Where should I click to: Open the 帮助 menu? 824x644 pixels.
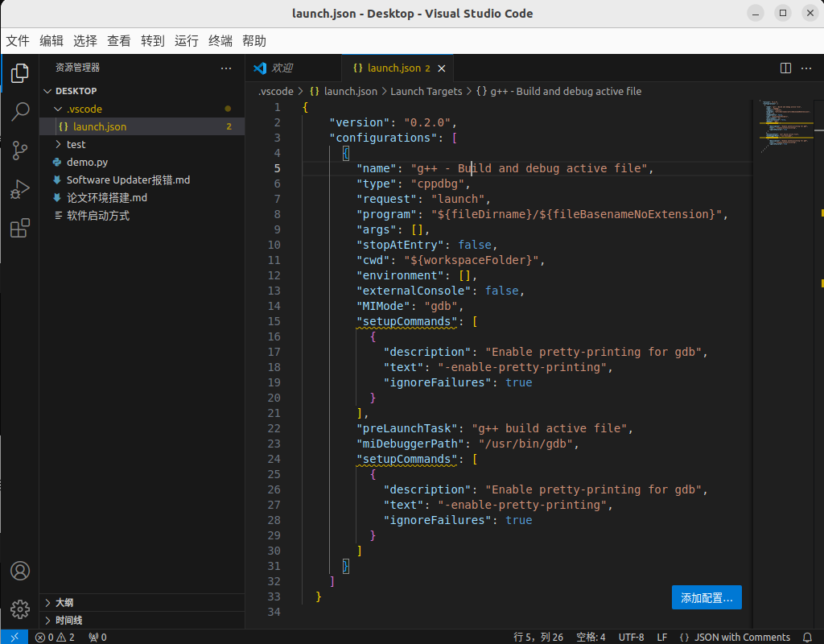coord(254,41)
